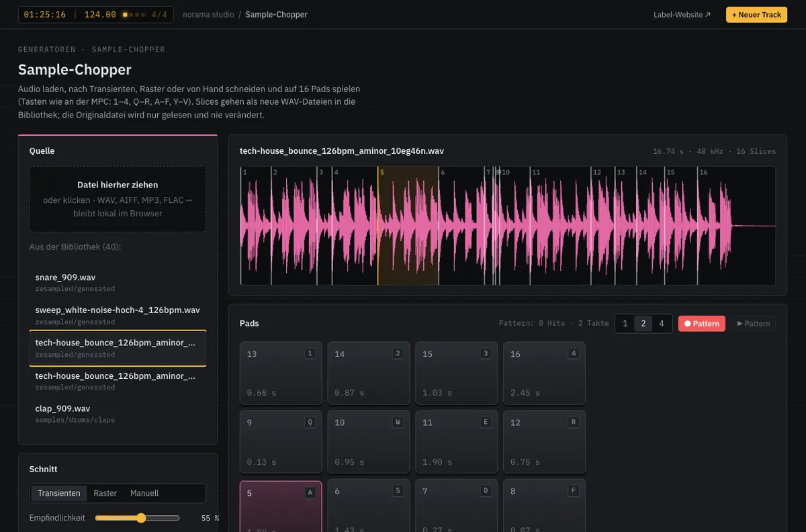Trigger pad 16 with key 4
Viewport: 806px width, 532px height.
point(544,373)
